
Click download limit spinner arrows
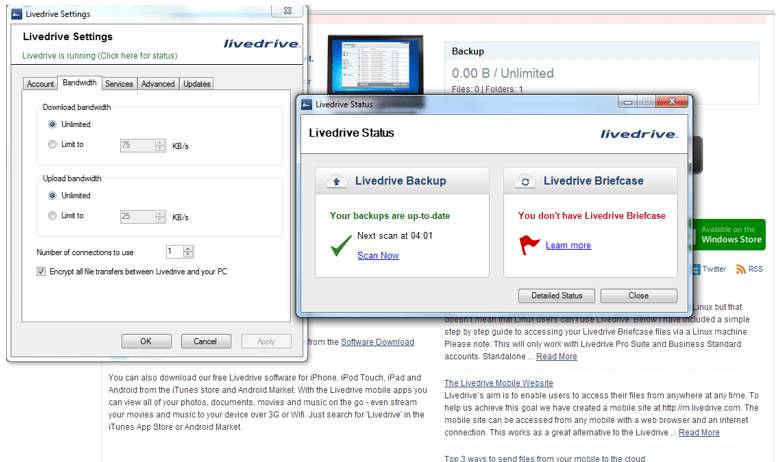(x=160, y=145)
